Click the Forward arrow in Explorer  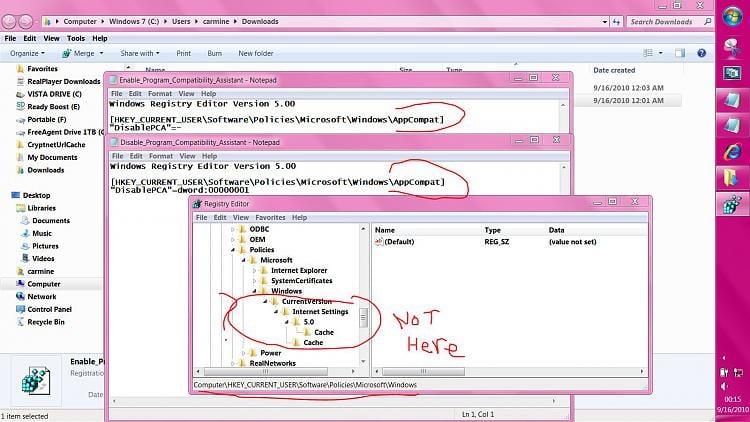tap(26, 22)
